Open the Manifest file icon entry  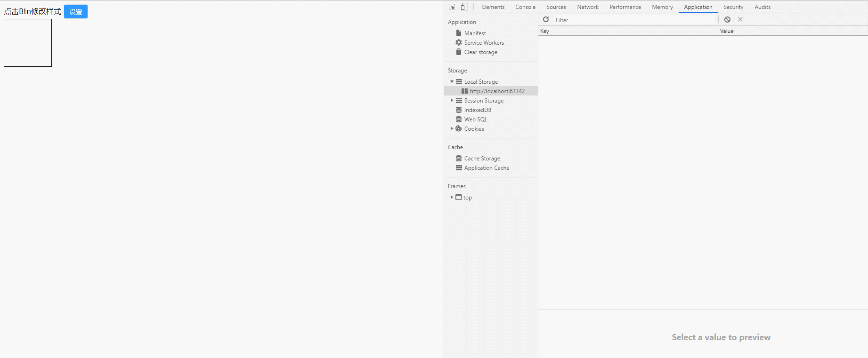click(475, 33)
